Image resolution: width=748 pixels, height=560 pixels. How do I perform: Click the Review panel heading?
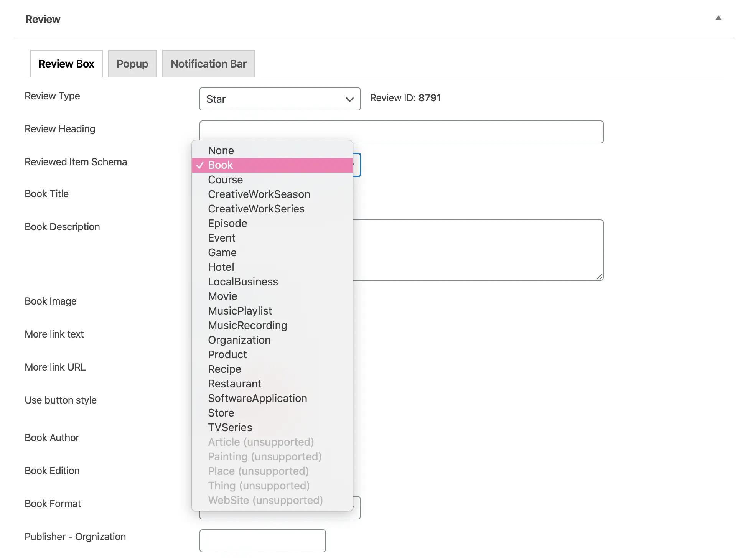tap(43, 19)
